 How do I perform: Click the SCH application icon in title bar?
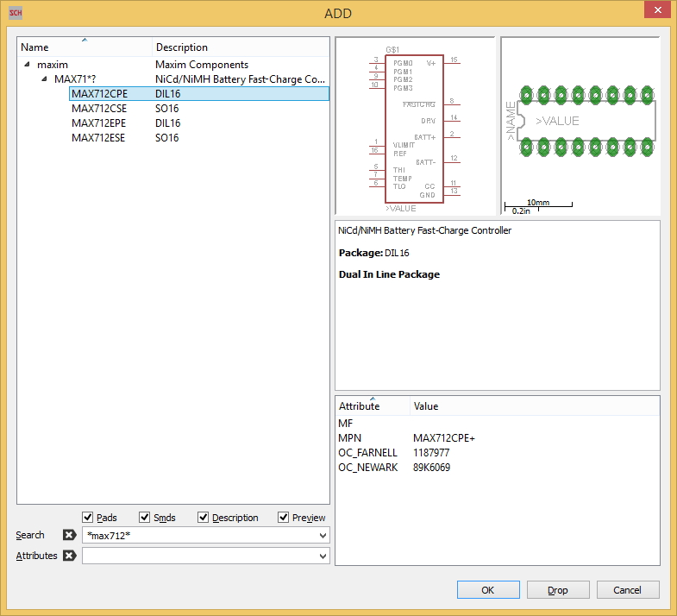[x=16, y=13]
